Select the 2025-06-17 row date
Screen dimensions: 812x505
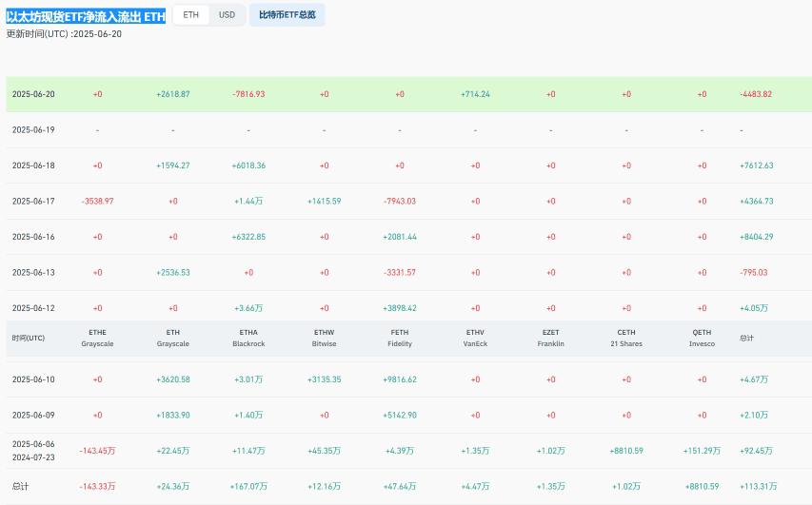[33, 201]
